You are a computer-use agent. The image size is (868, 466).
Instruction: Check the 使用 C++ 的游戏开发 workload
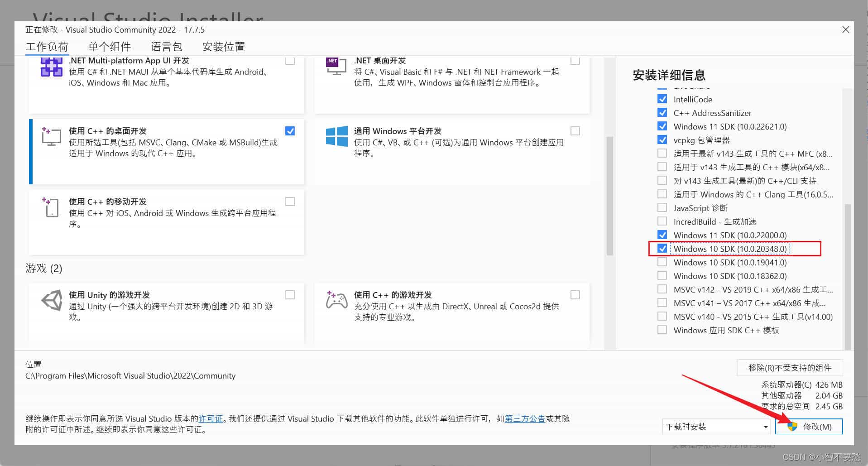575,295
